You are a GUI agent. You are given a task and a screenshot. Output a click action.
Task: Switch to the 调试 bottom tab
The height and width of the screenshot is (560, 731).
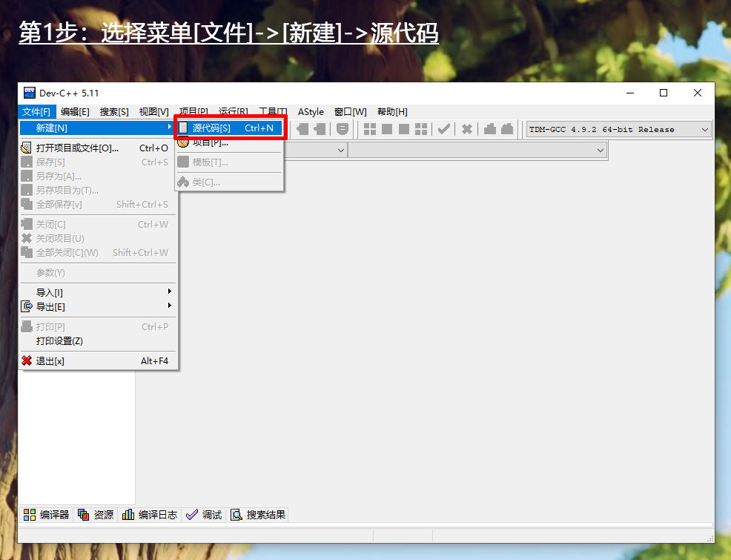coord(204,515)
